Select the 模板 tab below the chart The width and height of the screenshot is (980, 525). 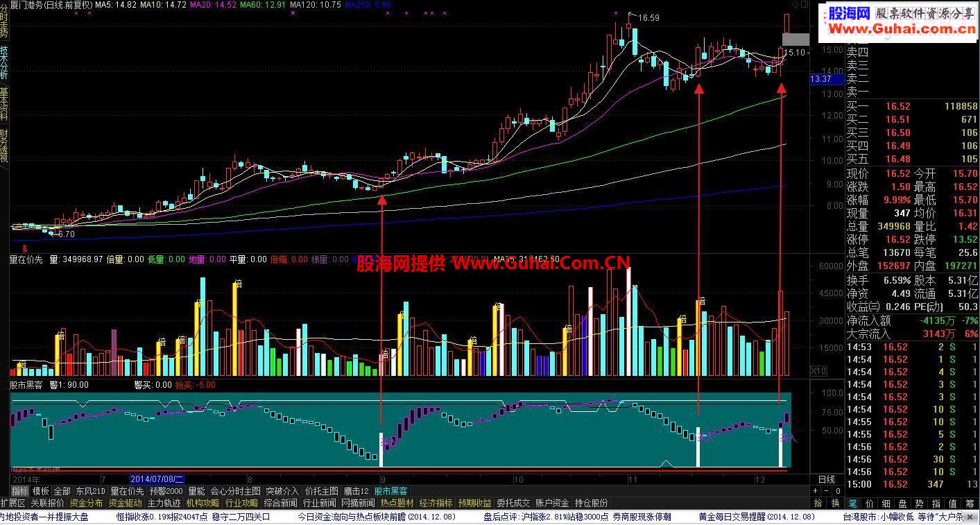point(41,491)
